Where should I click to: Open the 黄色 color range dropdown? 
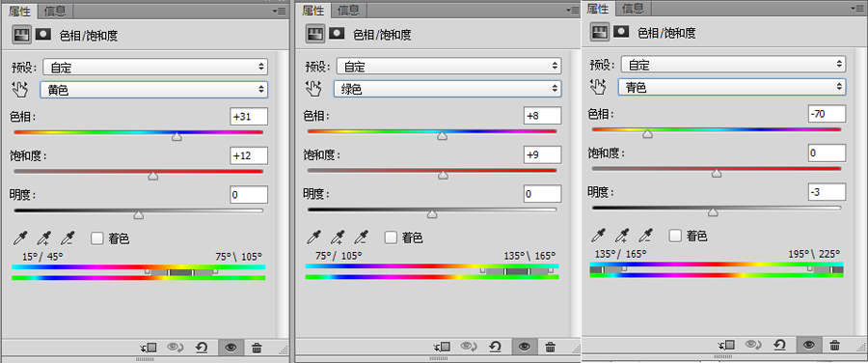tap(154, 90)
